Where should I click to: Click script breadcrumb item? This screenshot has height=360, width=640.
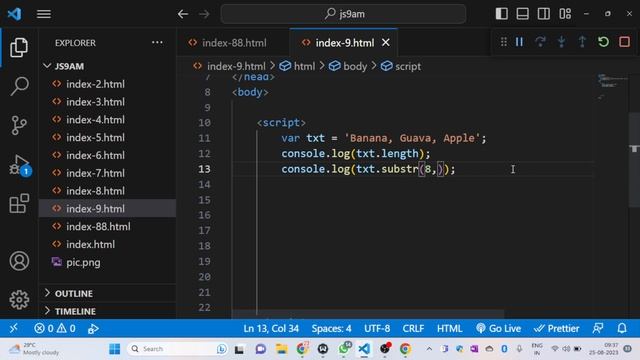pyautogui.click(x=401, y=66)
